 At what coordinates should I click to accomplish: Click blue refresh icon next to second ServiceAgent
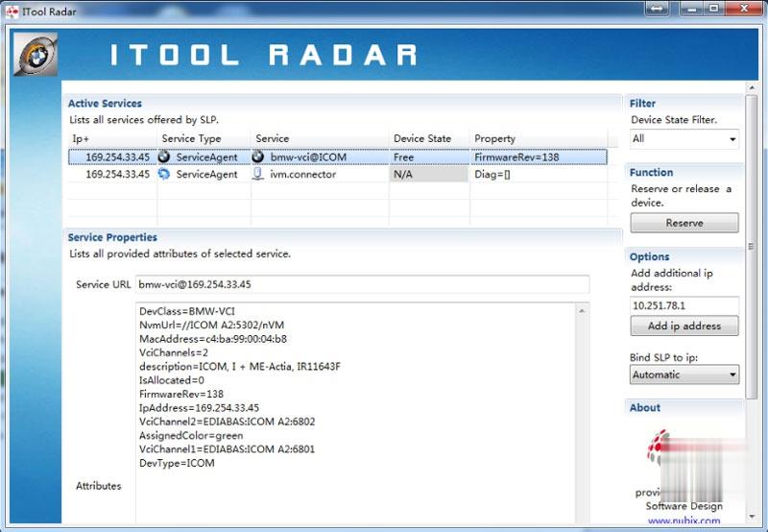pos(164,174)
